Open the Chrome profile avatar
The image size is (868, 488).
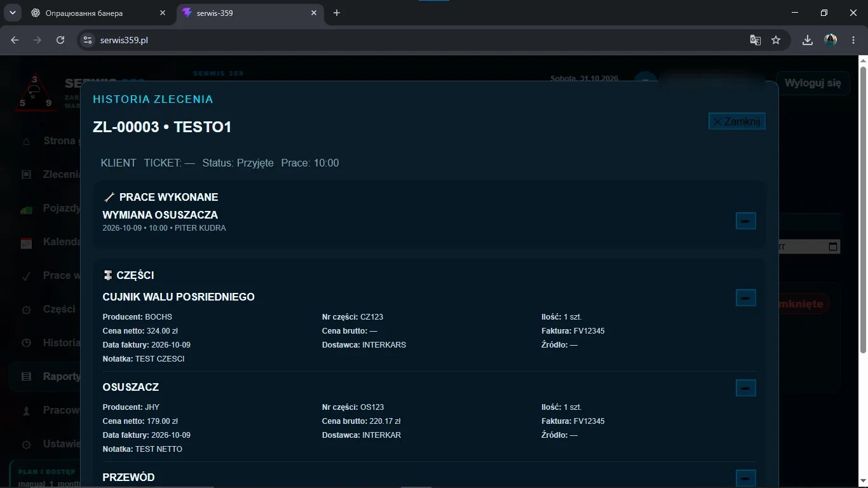tap(831, 40)
